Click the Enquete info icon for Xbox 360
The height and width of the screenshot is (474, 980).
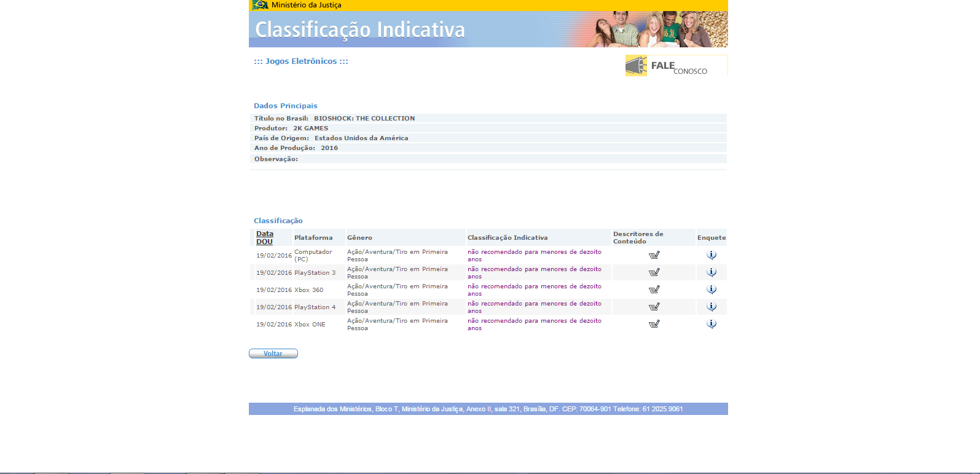tap(711, 290)
